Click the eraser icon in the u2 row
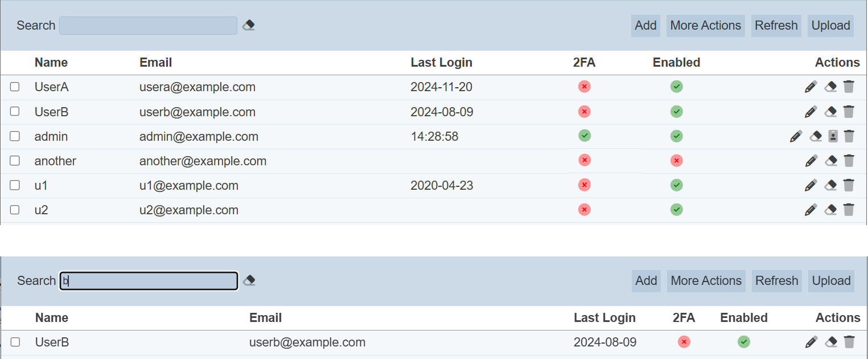This screenshot has height=359, width=868. click(x=830, y=210)
